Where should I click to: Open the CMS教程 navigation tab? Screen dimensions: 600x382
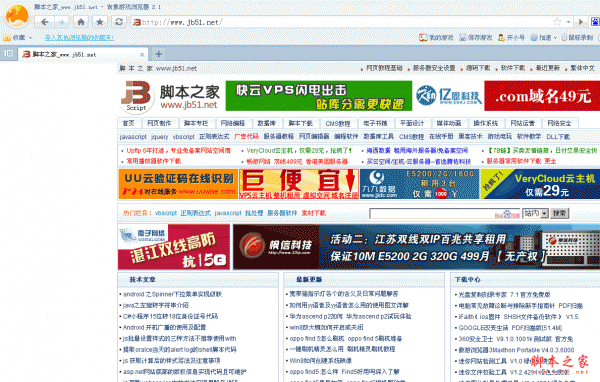tap(338, 123)
